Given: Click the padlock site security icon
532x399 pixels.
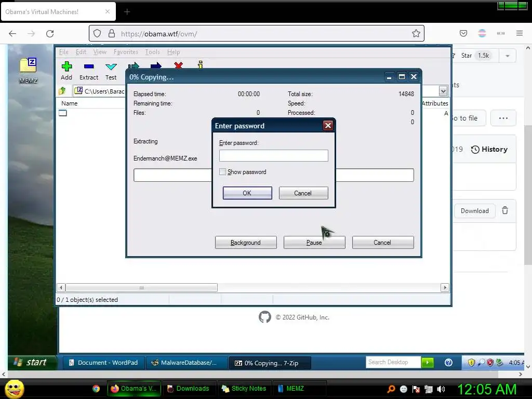Looking at the screenshot, I should (112, 33).
